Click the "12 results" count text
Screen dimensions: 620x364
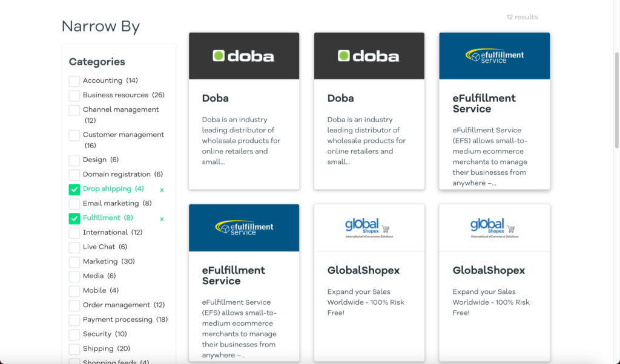click(522, 18)
